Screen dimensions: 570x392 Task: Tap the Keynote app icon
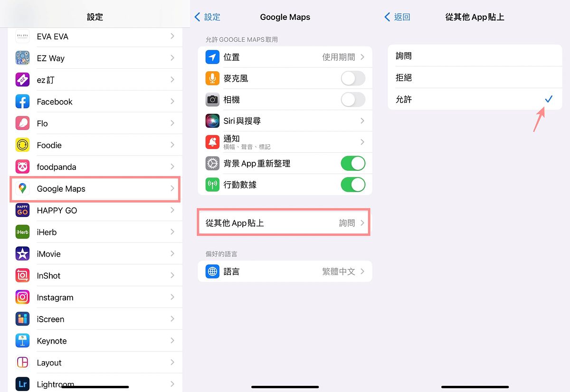(x=22, y=341)
